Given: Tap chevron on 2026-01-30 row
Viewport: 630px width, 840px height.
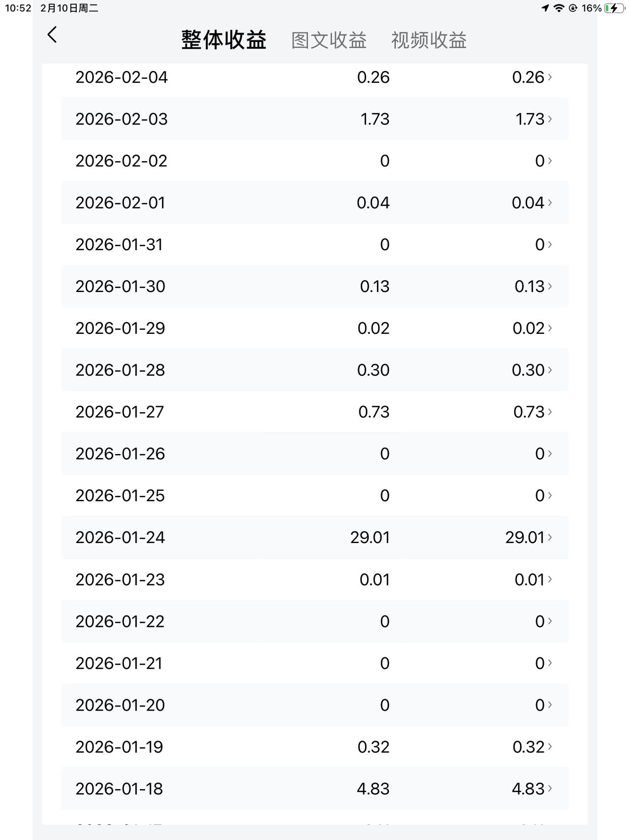Looking at the screenshot, I should pos(550,286).
